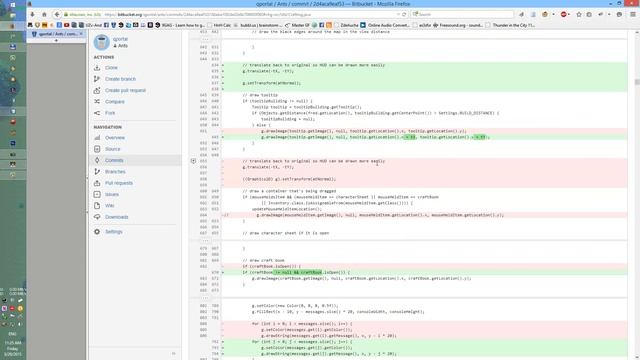Click the add comment icon beside line 655
The width and height of the screenshot is (640, 360).
click(193, 161)
